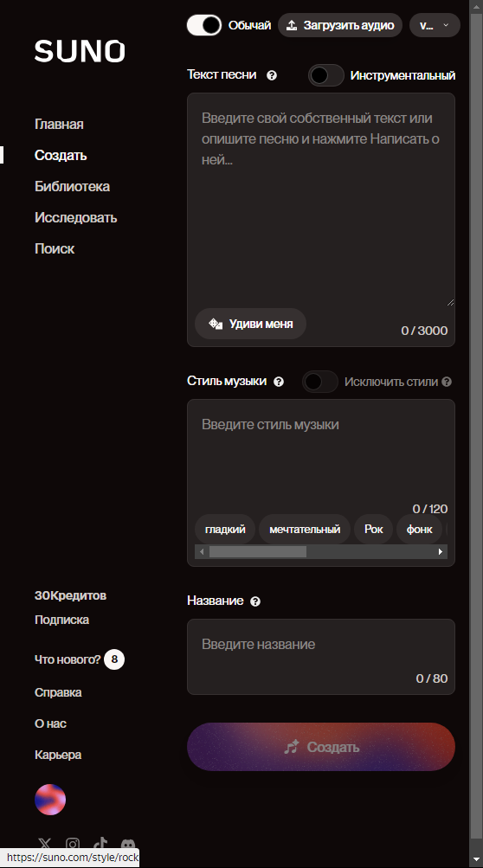483x868 pixels.
Task: Click left arrow of style tags scrollbar
Action: tap(202, 551)
